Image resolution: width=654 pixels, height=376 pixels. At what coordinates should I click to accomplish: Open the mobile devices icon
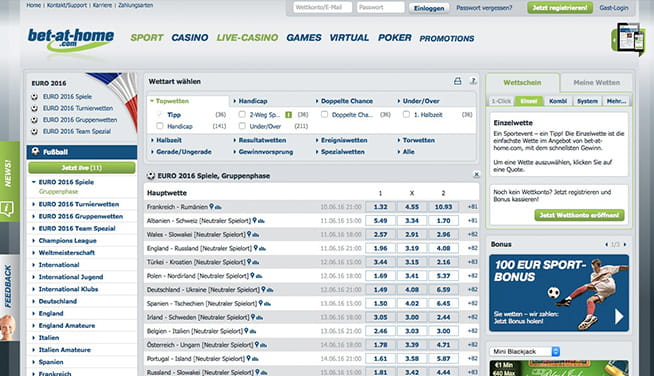tap(629, 39)
